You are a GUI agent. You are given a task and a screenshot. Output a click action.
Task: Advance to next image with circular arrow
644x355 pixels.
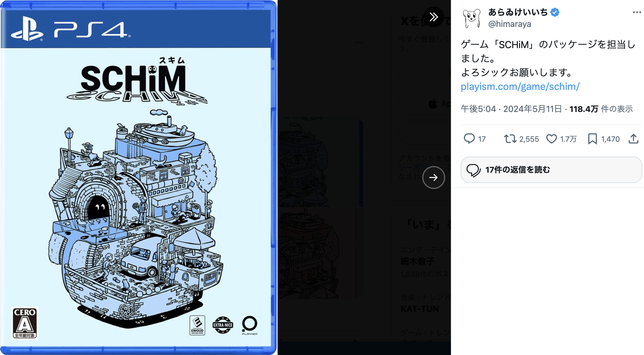click(x=434, y=178)
